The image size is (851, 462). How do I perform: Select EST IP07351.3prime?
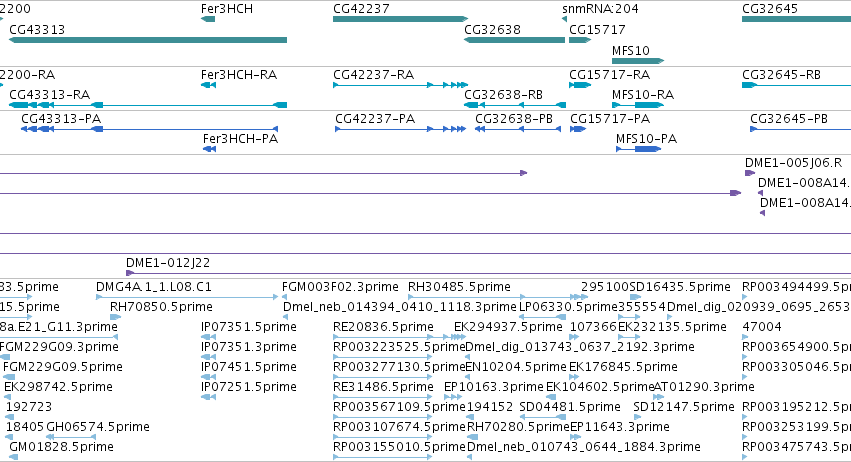pos(208,357)
